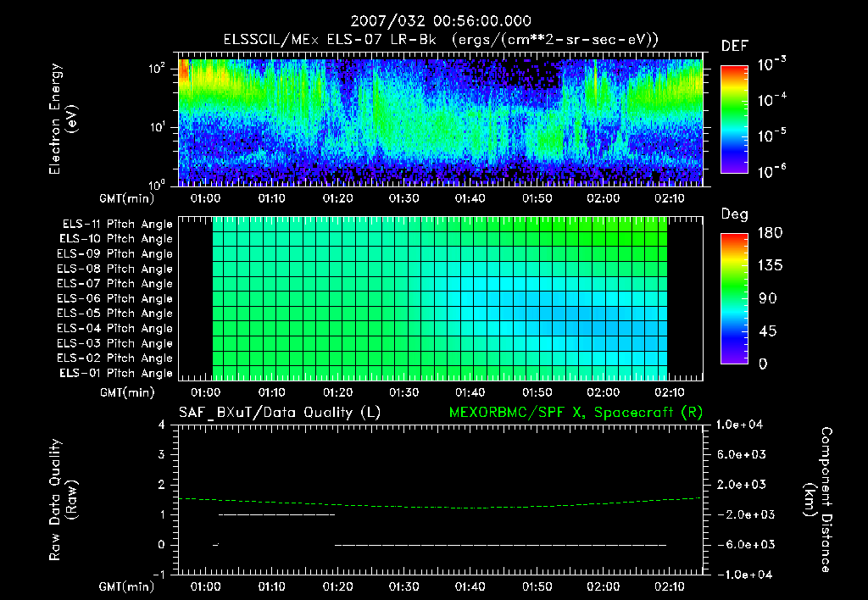Click the 2.0e+03 right axis value
Viewport: 868px width, 600px height.
point(741,484)
